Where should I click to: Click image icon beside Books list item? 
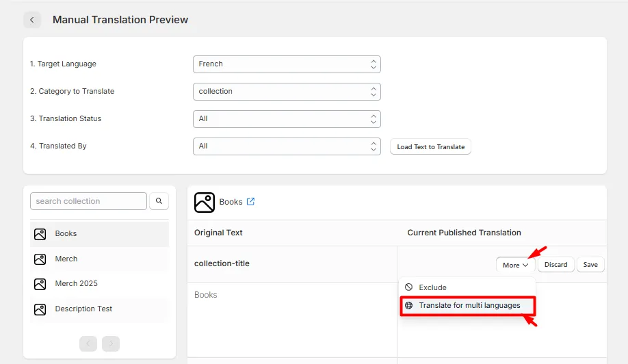(x=40, y=234)
